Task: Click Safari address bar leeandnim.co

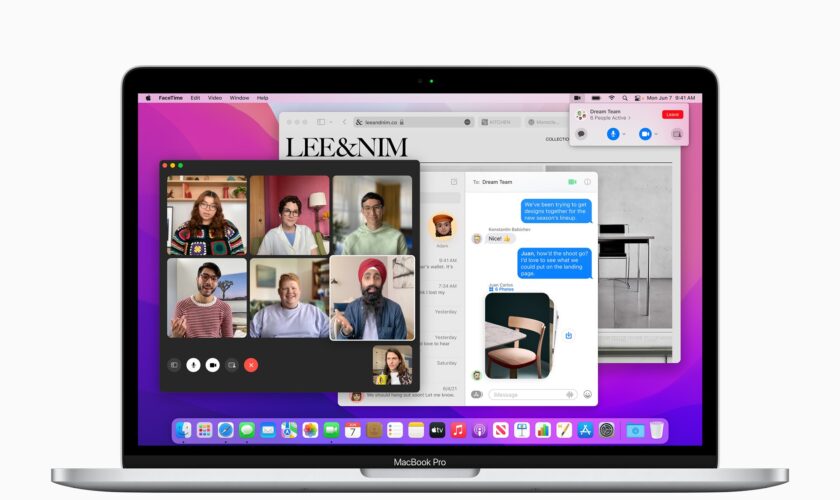Action: click(413, 122)
